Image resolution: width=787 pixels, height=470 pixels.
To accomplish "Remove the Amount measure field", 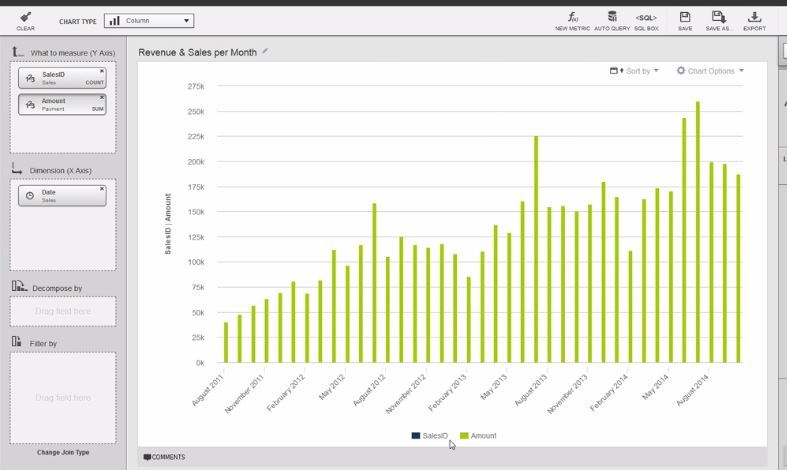I will 101,97.
